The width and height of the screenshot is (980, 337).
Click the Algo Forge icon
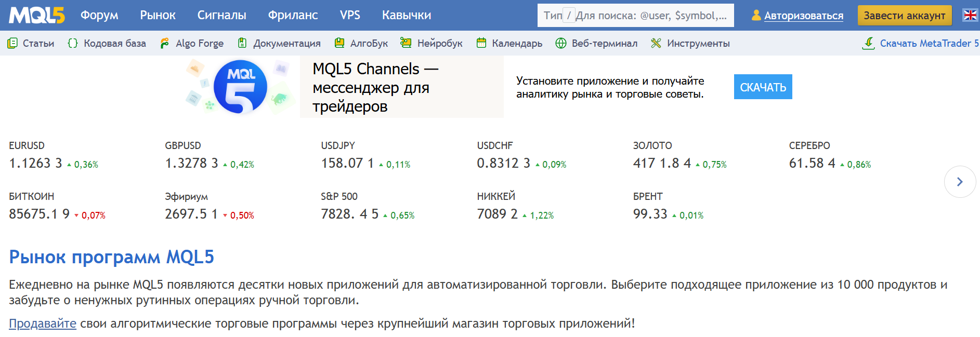click(165, 43)
